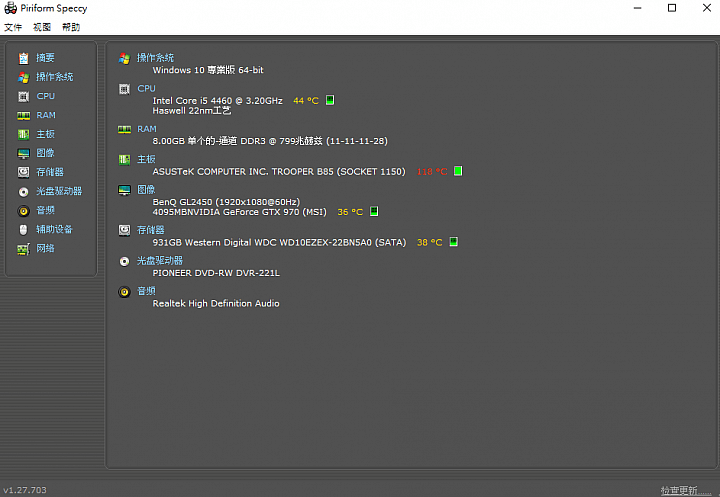Open the 图像 heading link in summary
720x497 pixels.
[146, 190]
